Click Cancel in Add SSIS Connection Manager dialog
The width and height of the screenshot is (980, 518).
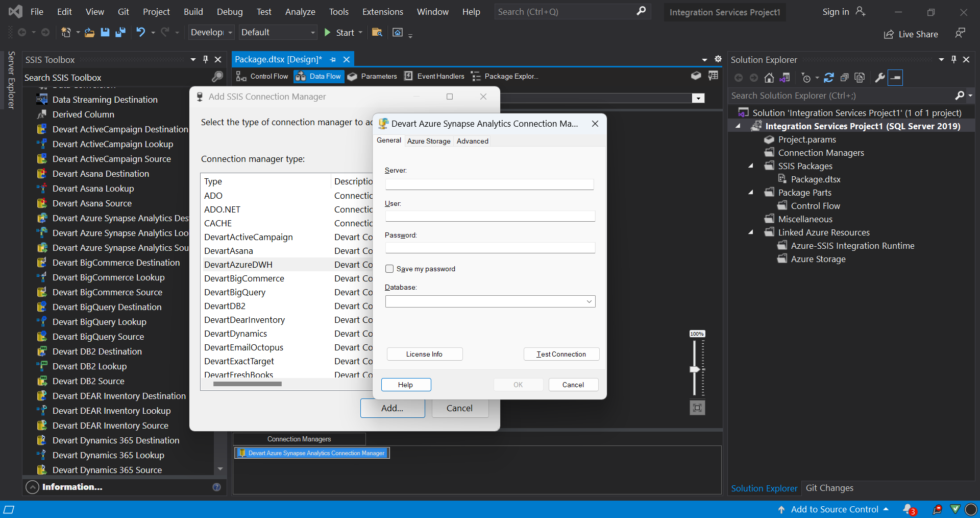tap(460, 408)
